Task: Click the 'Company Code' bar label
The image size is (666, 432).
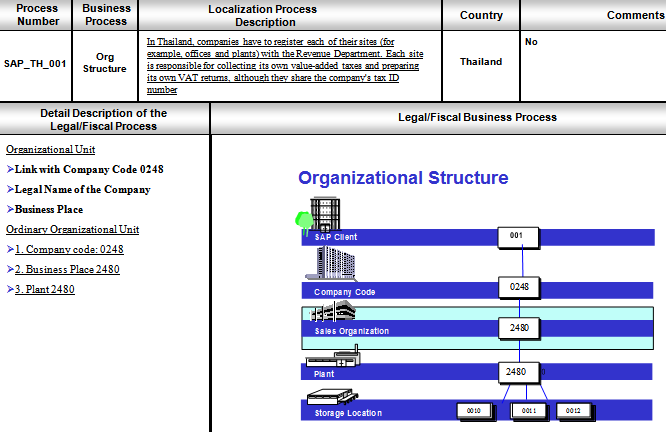Action: click(x=344, y=292)
